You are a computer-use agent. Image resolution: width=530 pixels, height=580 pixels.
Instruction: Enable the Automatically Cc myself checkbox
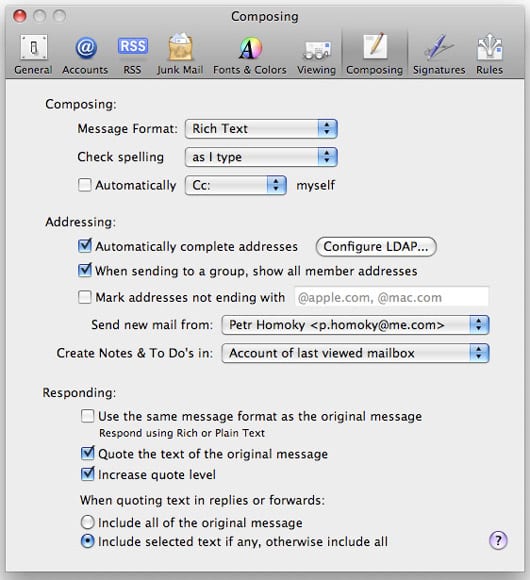coord(85,185)
